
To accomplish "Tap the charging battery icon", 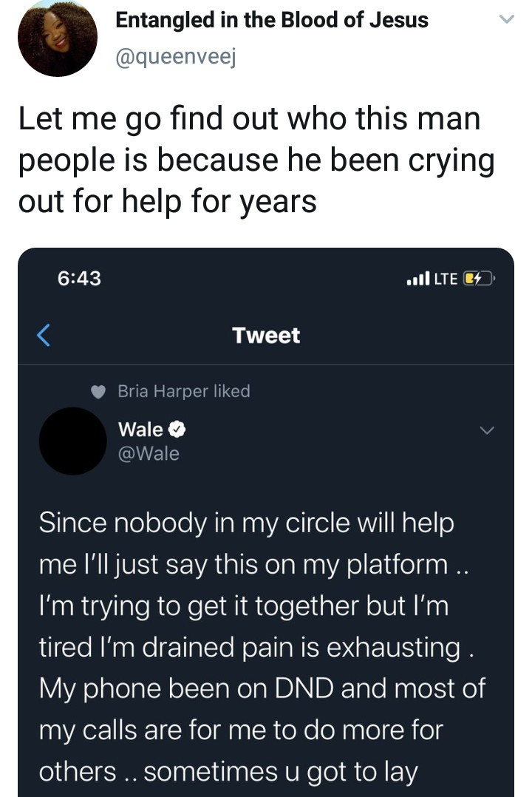I will (x=479, y=279).
